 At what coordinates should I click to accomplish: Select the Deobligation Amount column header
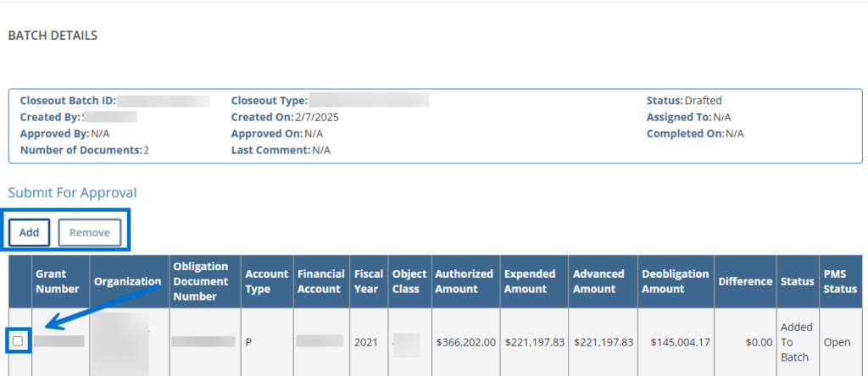675,281
